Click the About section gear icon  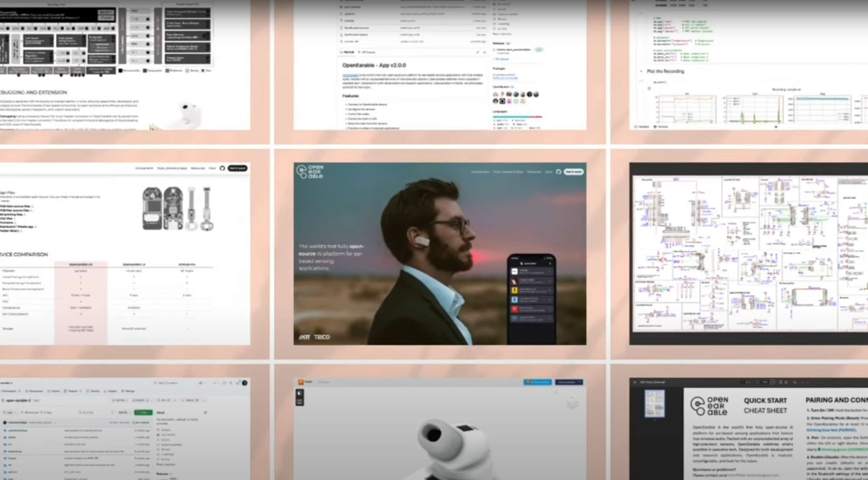pyautogui.click(x=205, y=412)
